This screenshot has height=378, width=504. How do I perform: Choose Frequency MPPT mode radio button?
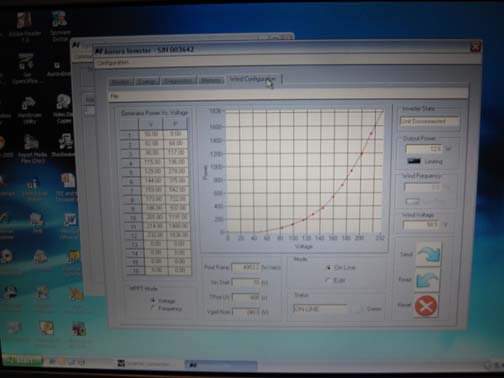coord(153,308)
